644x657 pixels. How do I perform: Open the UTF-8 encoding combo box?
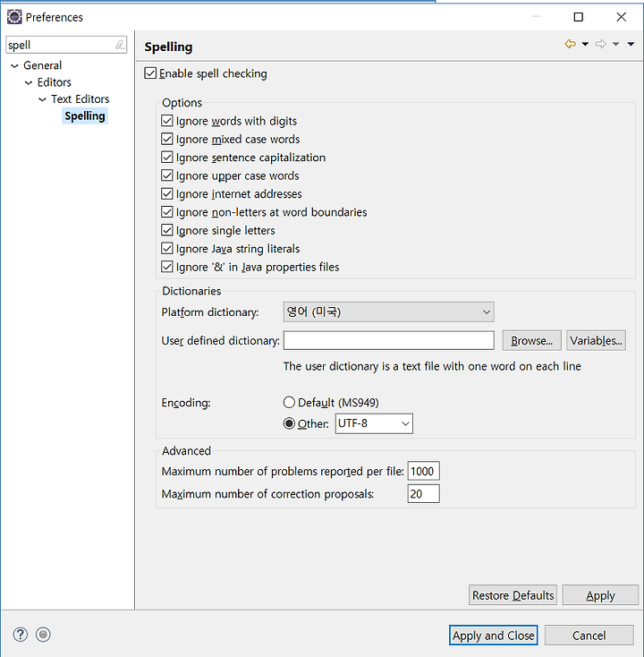pyautogui.click(x=374, y=423)
